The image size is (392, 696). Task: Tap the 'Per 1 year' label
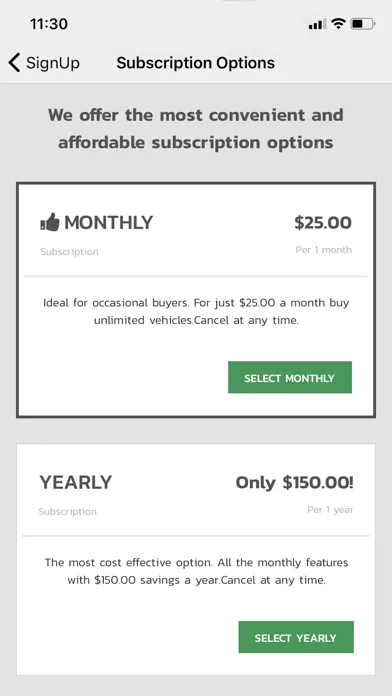click(330, 510)
